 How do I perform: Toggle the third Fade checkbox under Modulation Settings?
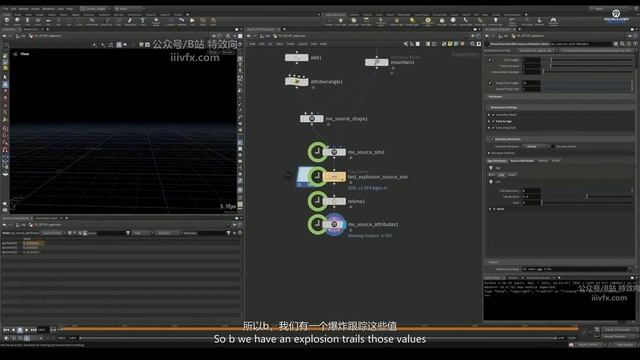(493, 128)
